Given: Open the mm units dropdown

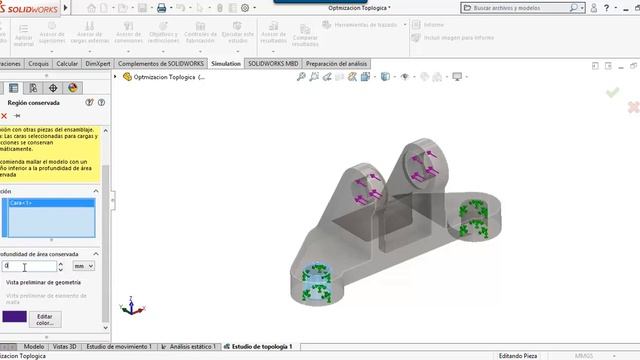Looking at the screenshot, I should (84, 266).
